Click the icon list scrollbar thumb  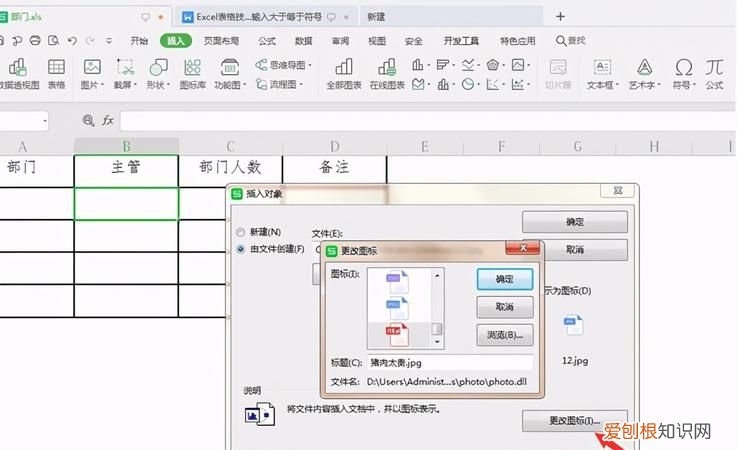pos(437,328)
